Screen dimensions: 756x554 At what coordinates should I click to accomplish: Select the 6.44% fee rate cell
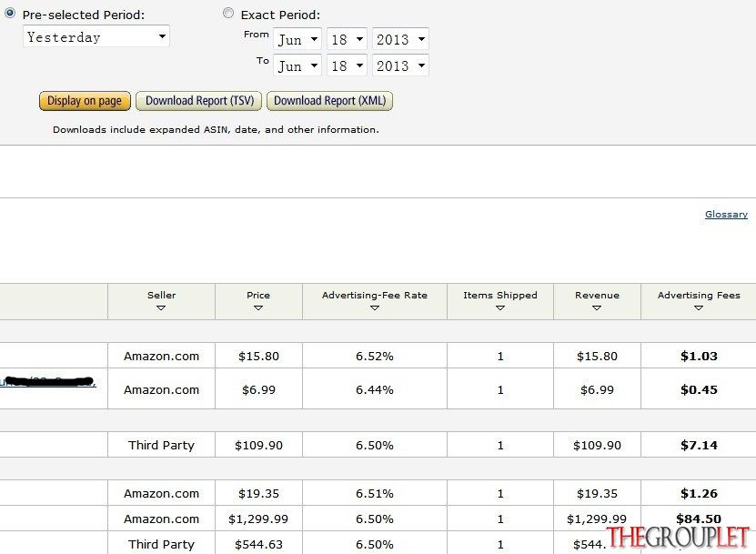(375, 389)
